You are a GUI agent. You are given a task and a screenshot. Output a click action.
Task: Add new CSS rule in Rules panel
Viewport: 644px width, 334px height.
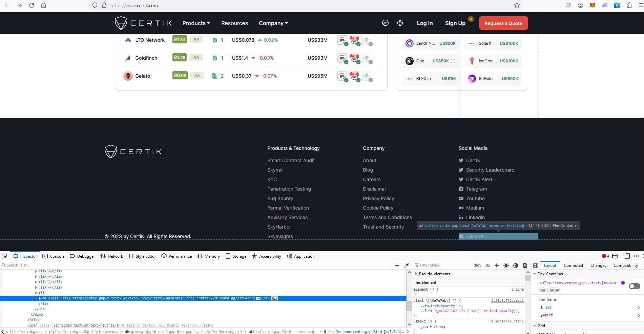pos(497,266)
